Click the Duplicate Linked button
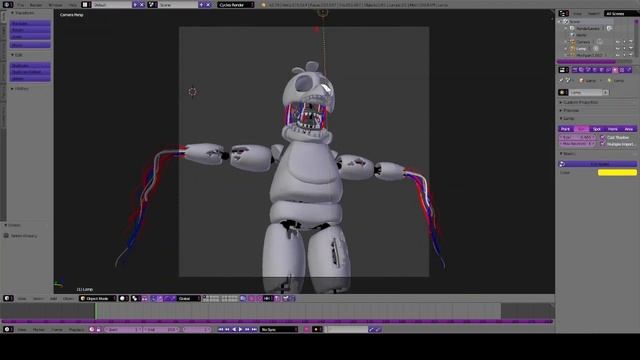The width and height of the screenshot is (640, 360). (30, 72)
